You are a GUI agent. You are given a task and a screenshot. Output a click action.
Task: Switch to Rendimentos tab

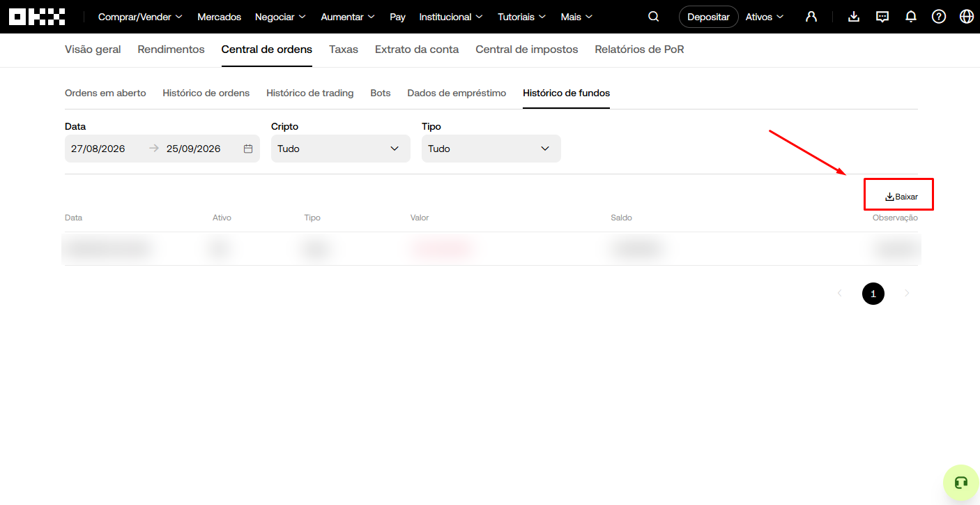[171, 50]
